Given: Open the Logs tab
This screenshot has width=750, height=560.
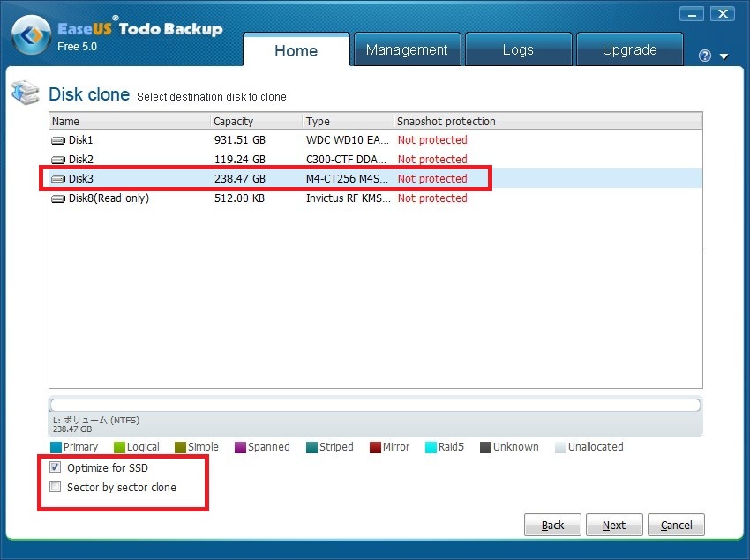Looking at the screenshot, I should pyautogui.click(x=518, y=50).
